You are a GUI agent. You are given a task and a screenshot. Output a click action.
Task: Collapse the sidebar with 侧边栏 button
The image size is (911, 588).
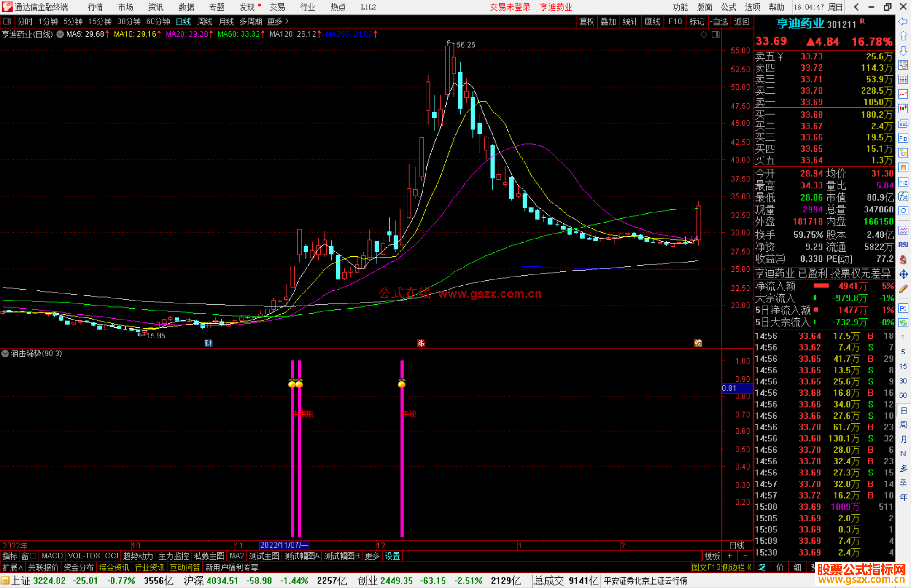[x=737, y=567]
